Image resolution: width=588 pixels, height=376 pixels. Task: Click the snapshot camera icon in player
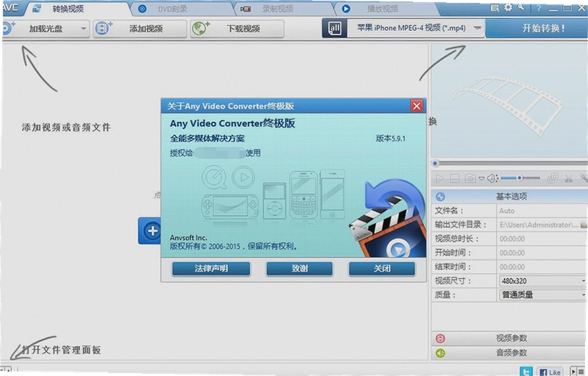pyautogui.click(x=470, y=178)
